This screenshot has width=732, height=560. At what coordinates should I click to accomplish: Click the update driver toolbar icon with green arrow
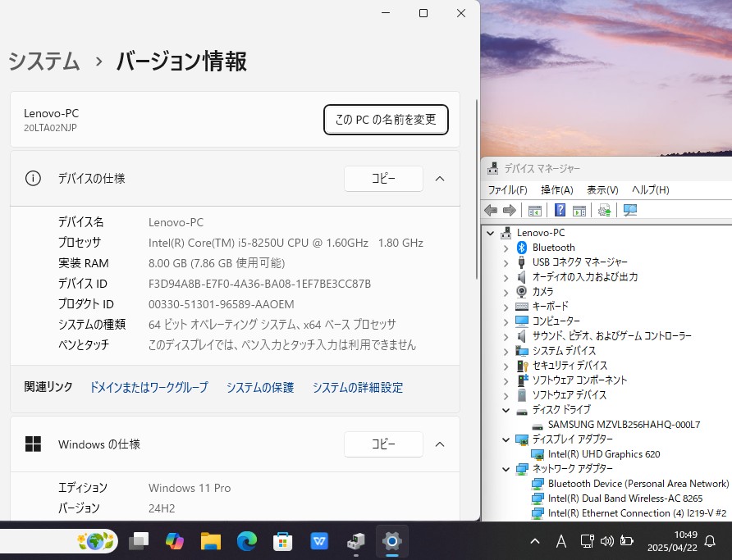point(605,210)
